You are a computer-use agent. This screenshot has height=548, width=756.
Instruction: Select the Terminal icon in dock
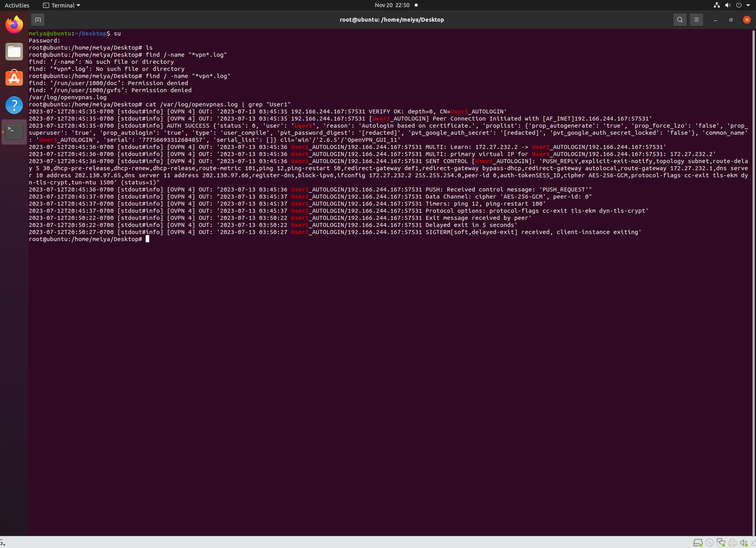click(14, 132)
